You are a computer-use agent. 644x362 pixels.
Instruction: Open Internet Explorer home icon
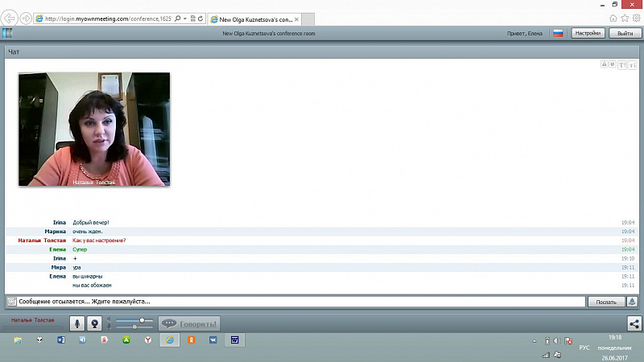(613, 18)
